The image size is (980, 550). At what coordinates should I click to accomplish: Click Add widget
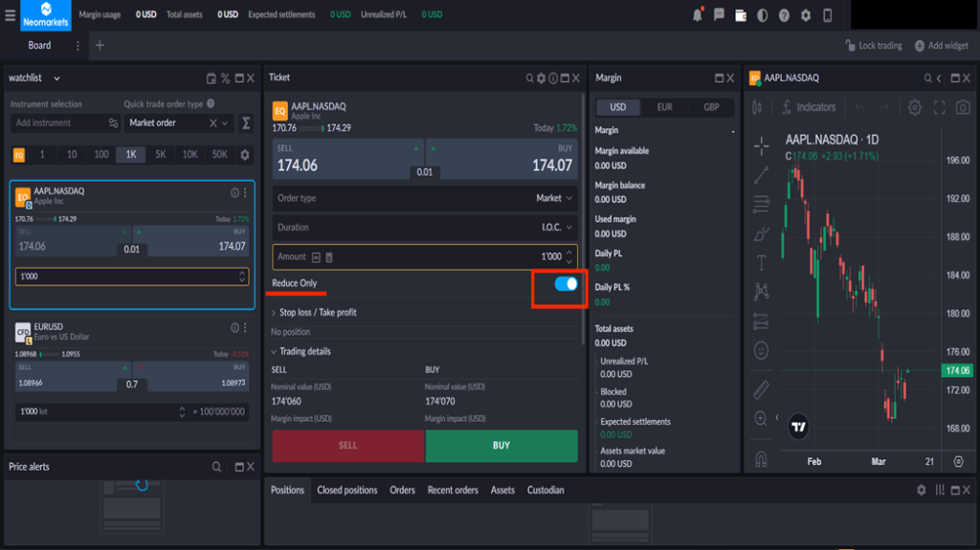pos(942,46)
